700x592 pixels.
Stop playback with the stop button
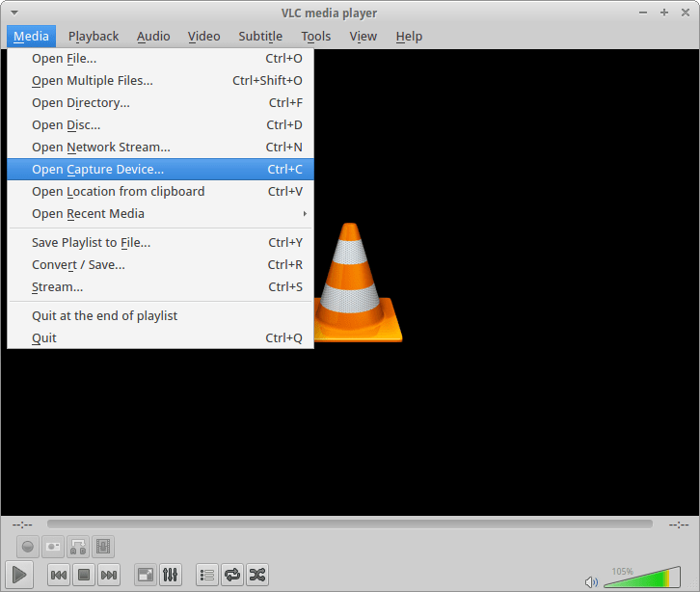point(84,575)
